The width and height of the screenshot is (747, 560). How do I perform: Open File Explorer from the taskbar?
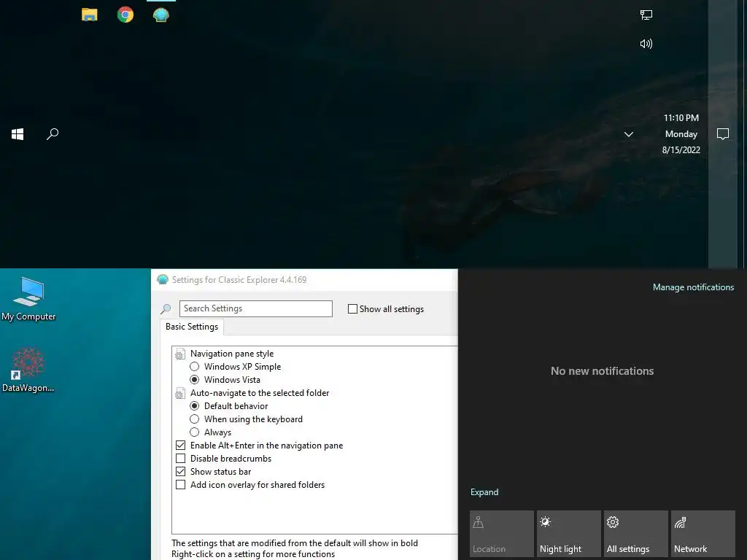coord(90,15)
